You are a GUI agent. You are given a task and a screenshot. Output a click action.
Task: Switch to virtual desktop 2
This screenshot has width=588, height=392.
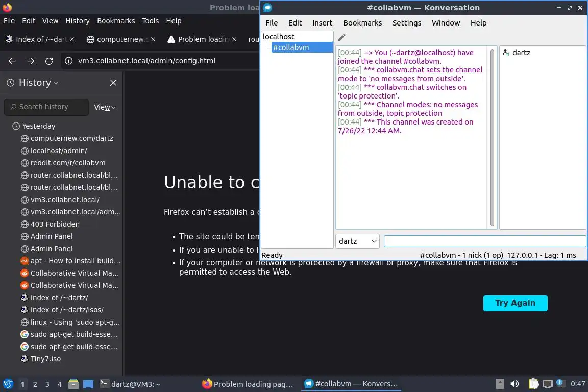(35, 384)
